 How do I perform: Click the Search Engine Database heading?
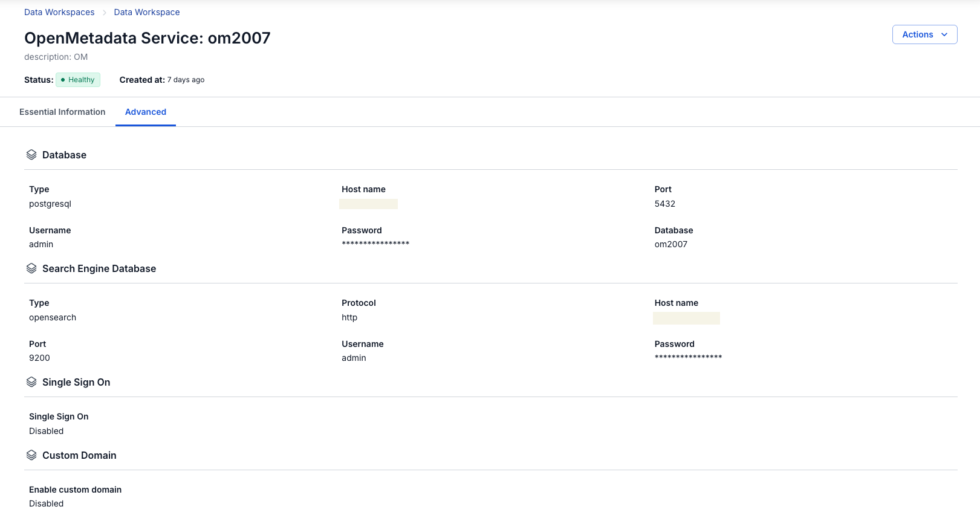(x=99, y=268)
